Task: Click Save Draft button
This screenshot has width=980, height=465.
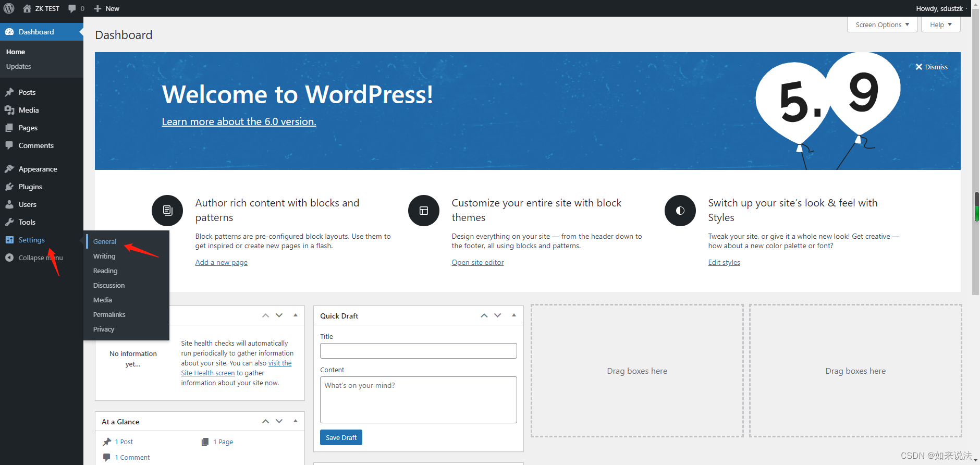Action: click(341, 437)
